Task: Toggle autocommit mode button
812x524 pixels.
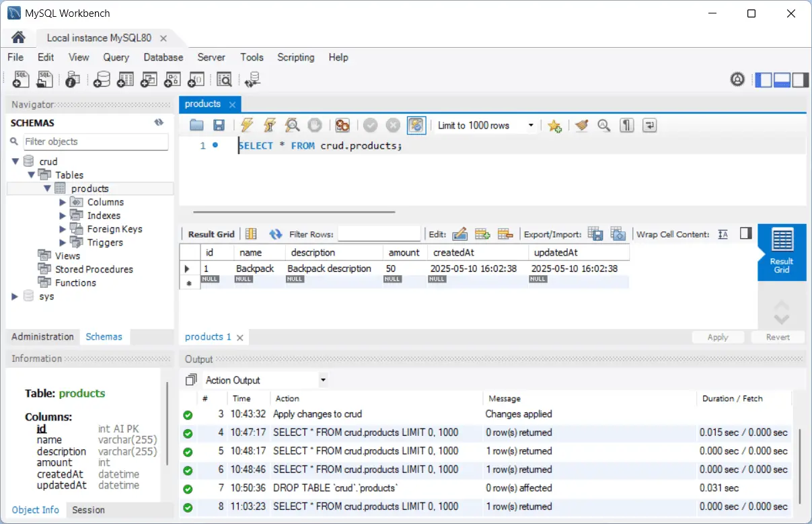Action: tap(416, 125)
